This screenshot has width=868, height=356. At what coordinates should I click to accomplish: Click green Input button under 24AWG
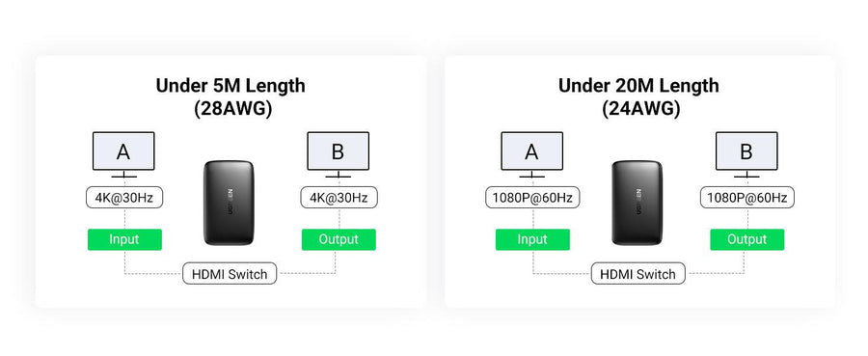pos(532,239)
